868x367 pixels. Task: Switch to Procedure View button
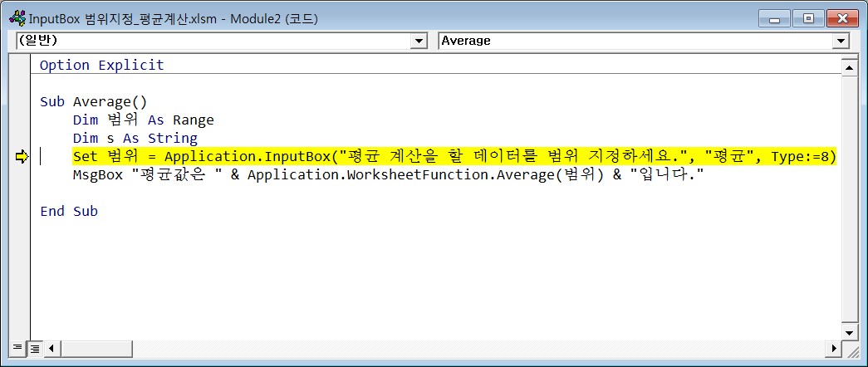(x=17, y=348)
